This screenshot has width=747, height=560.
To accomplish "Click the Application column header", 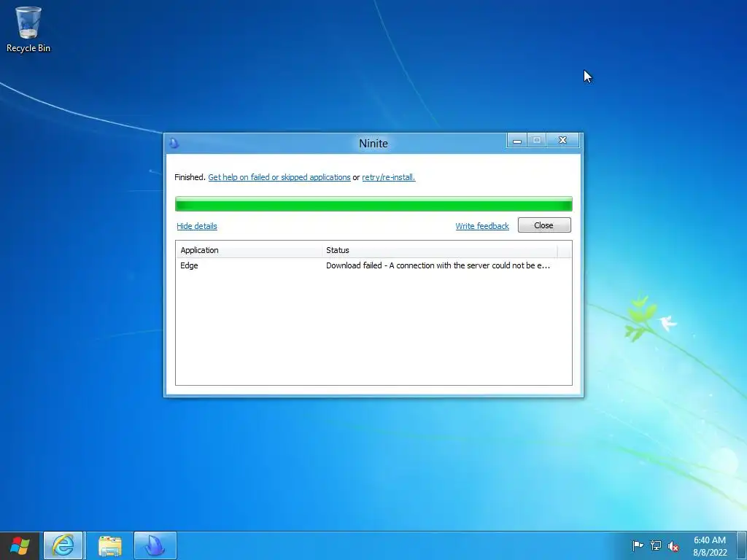I will [249, 250].
